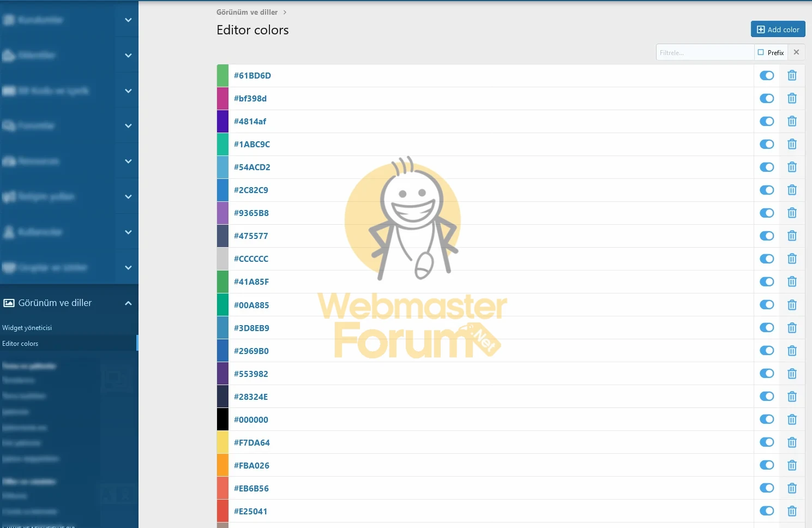The width and height of the screenshot is (812, 528).
Task: Check the Prefix filter checkbox
Action: click(761, 52)
